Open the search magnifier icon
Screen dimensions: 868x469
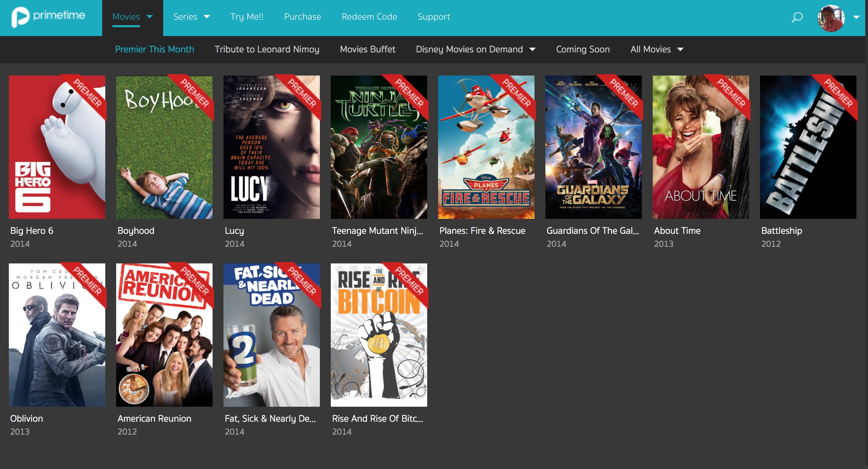(797, 17)
